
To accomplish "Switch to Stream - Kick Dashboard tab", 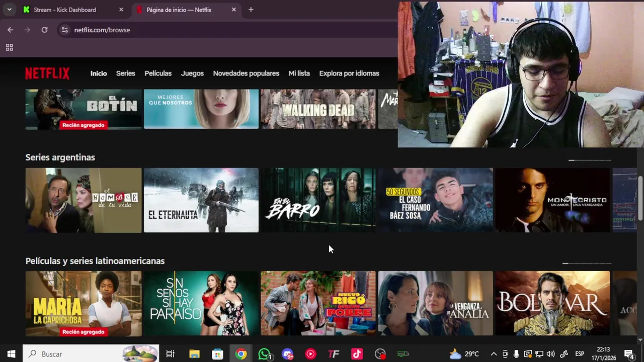I will coord(70,10).
